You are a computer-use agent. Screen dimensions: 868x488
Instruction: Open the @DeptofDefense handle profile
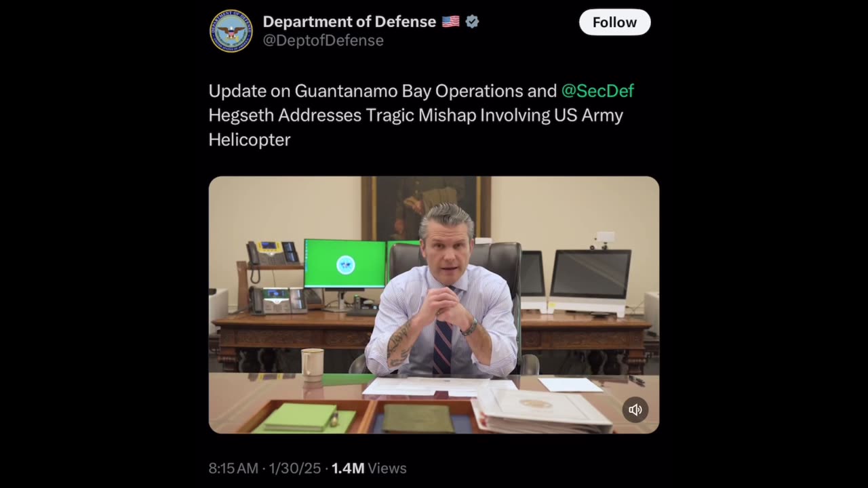coord(323,41)
